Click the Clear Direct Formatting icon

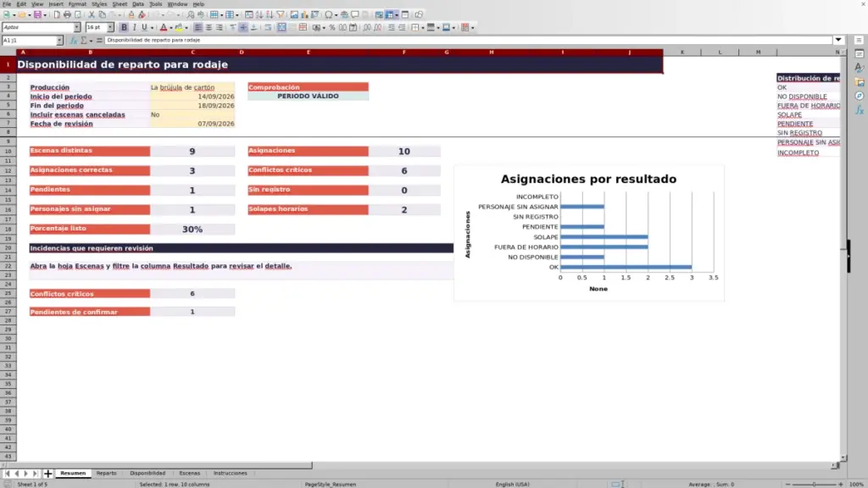point(142,14)
